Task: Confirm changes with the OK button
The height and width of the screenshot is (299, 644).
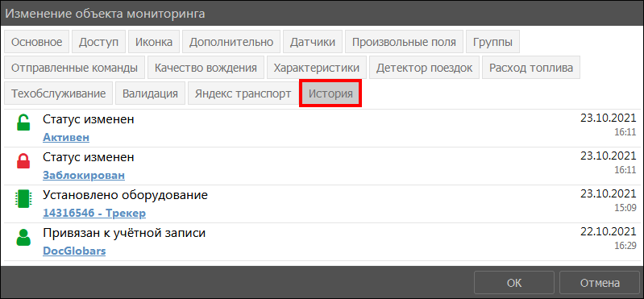Action: (513, 283)
